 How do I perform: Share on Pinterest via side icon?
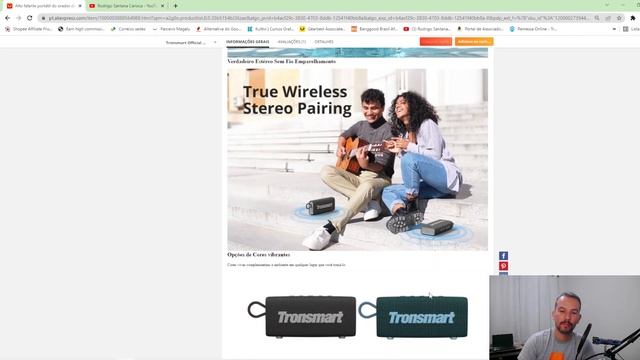pos(503,266)
